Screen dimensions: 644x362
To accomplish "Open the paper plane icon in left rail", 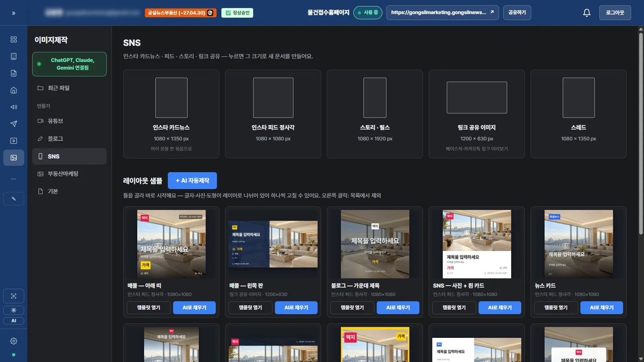I will click(x=14, y=124).
